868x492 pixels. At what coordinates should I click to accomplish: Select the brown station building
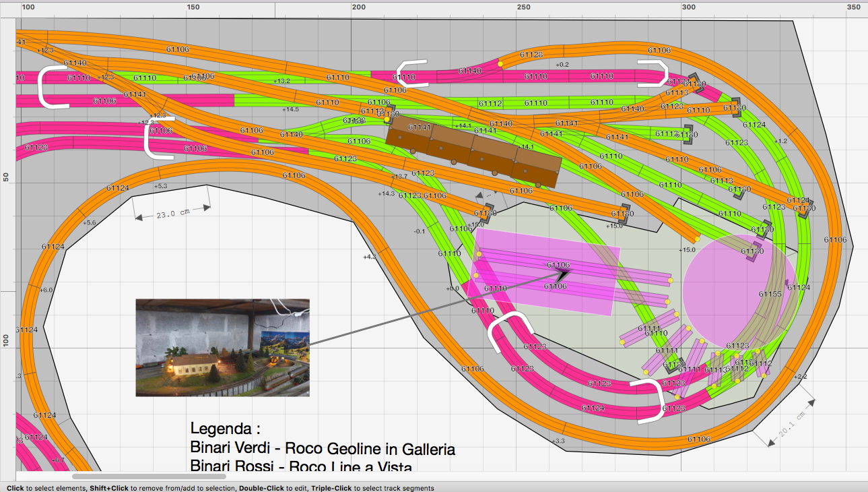(473, 152)
